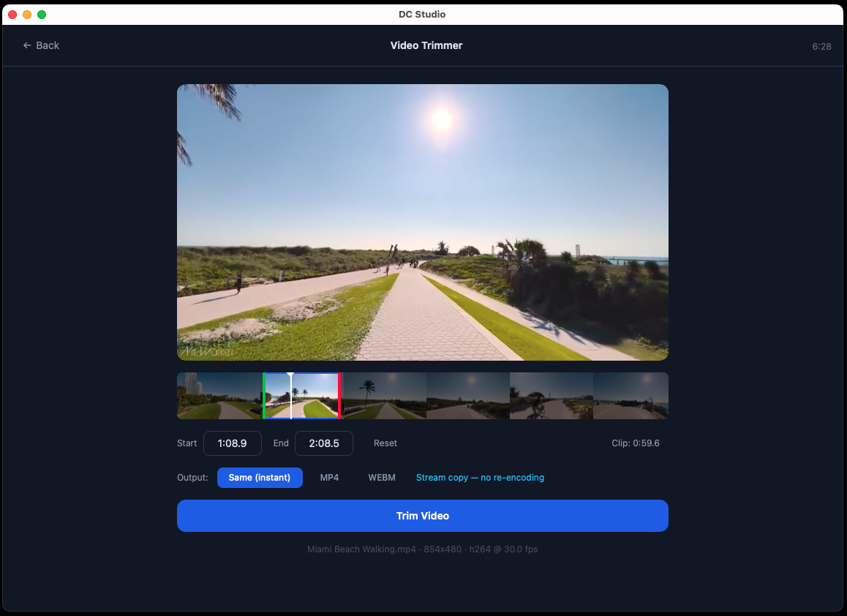
Task: Click the white playhead in the filmstrip
Action: tap(290, 395)
